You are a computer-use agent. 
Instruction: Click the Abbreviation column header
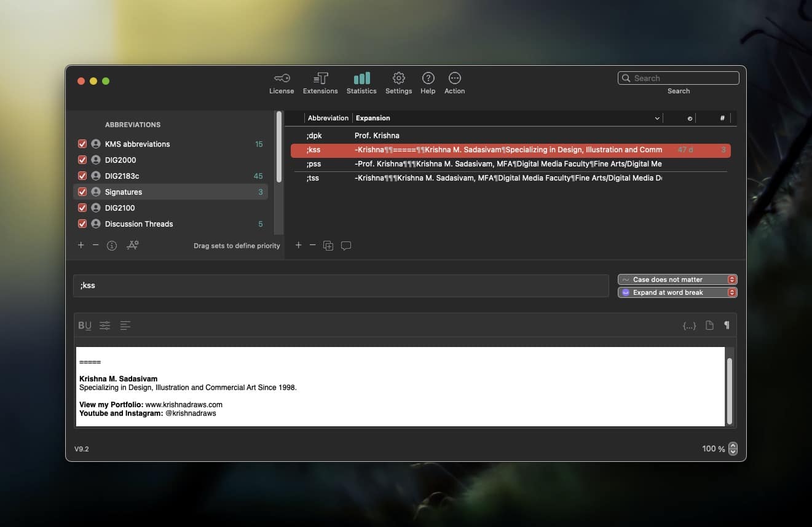(x=328, y=118)
